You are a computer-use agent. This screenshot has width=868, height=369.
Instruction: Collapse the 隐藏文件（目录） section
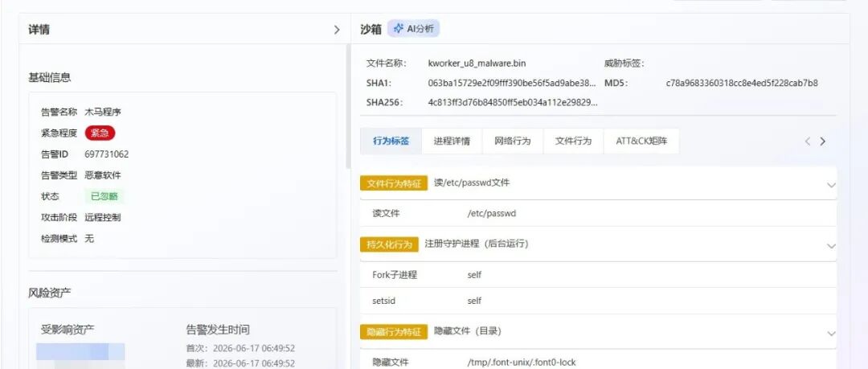[831, 333]
